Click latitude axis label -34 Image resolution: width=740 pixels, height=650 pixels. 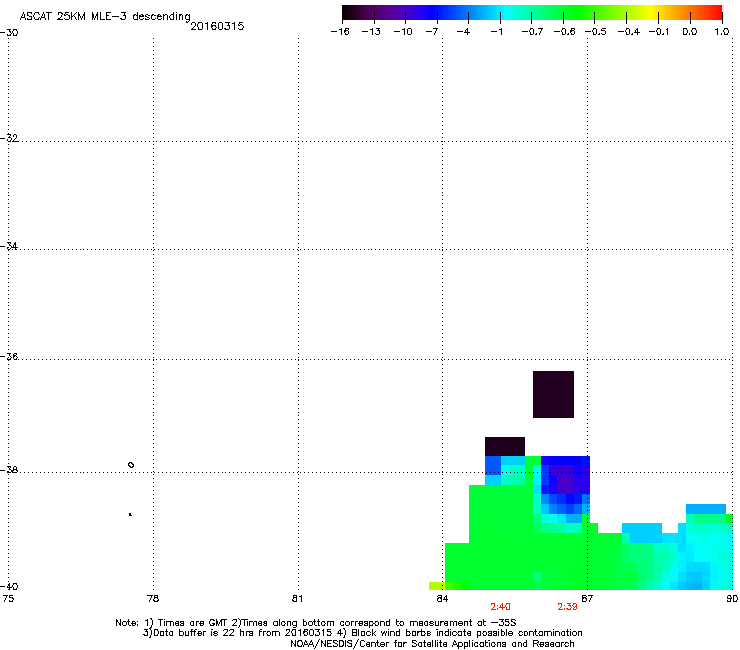9,246
